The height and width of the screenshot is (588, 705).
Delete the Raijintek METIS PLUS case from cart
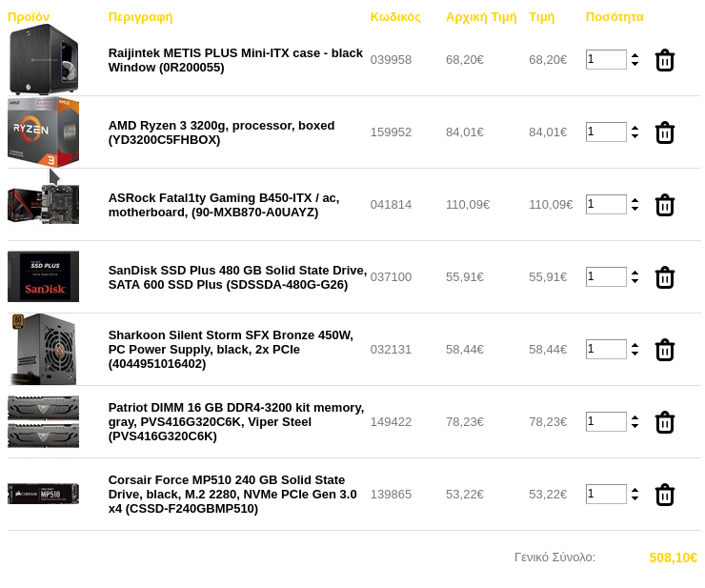point(665,60)
